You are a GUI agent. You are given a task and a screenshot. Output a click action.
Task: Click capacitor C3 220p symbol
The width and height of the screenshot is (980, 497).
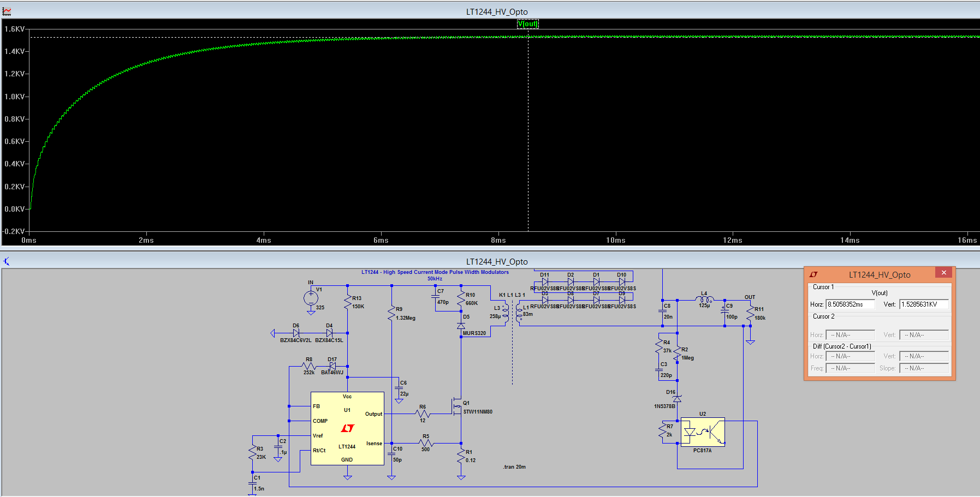point(660,370)
